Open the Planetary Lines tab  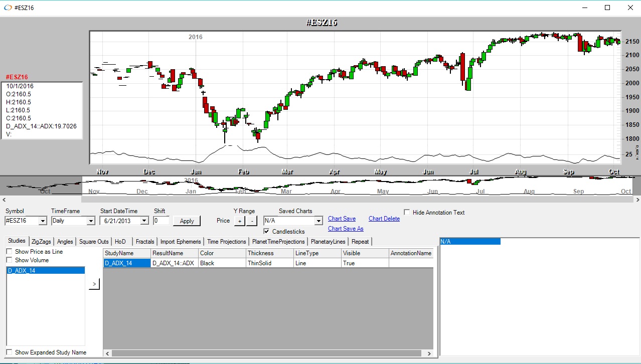pyautogui.click(x=328, y=242)
